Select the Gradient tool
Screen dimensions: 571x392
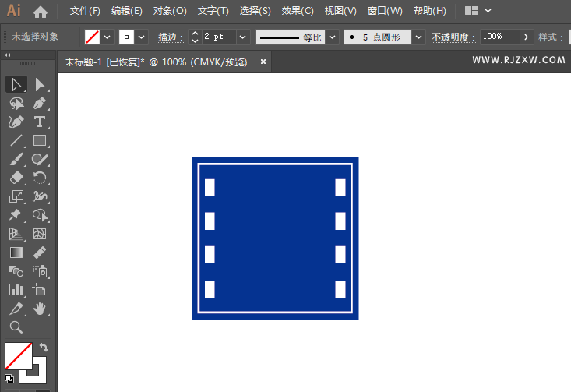16,253
